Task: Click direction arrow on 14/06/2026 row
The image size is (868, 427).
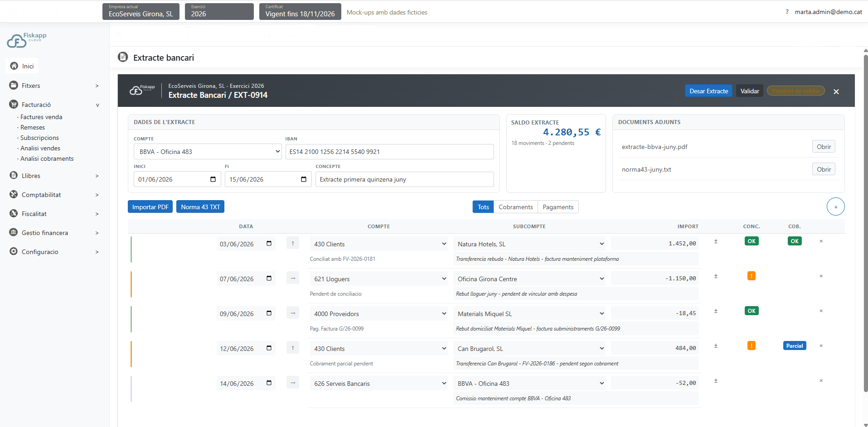Action: click(293, 383)
